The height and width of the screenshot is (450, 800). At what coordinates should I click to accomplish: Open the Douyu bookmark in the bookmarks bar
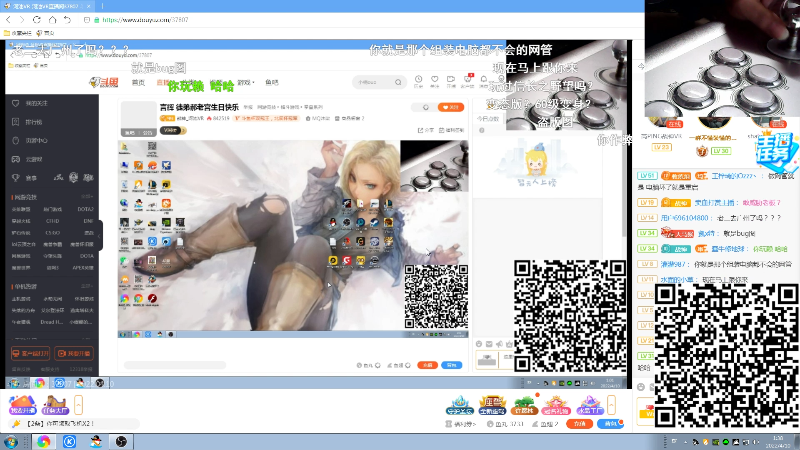[46, 33]
